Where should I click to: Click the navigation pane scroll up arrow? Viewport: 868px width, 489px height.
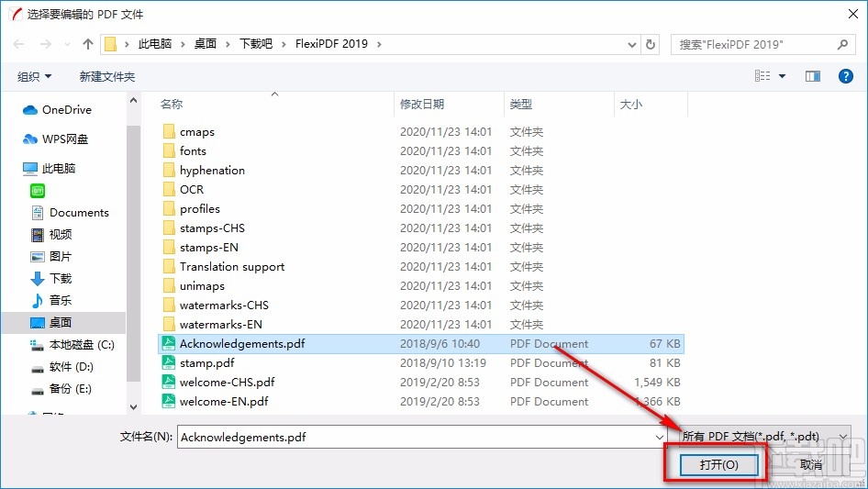tap(133, 101)
